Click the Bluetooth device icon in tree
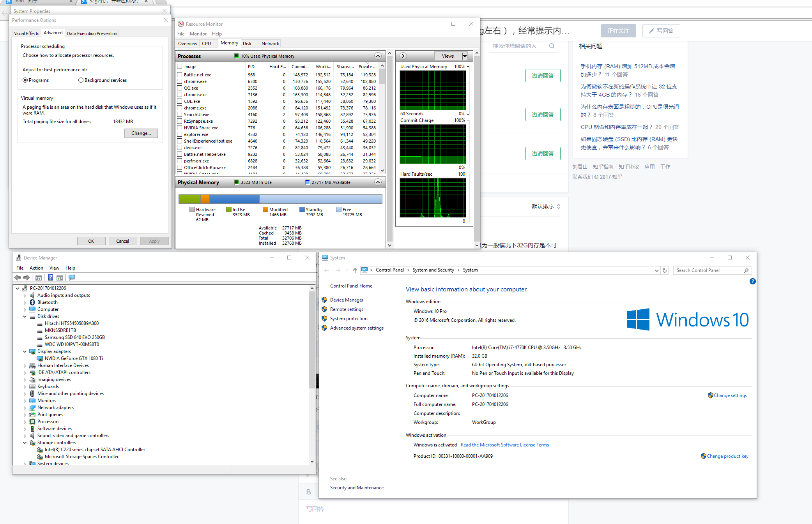Viewport: 812px width, 524px height. (32, 302)
